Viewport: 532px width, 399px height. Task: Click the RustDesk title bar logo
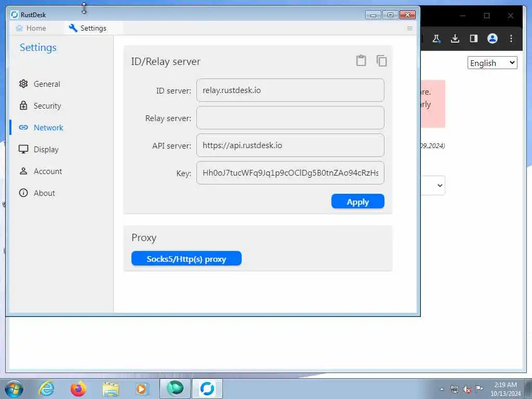tap(14, 15)
